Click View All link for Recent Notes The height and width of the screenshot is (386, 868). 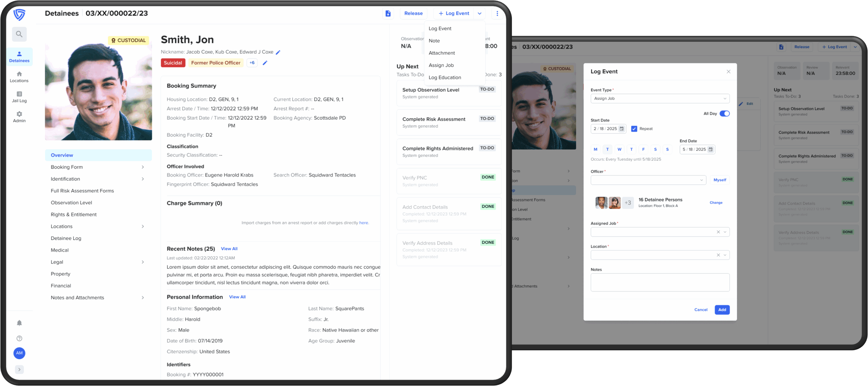[x=229, y=249]
